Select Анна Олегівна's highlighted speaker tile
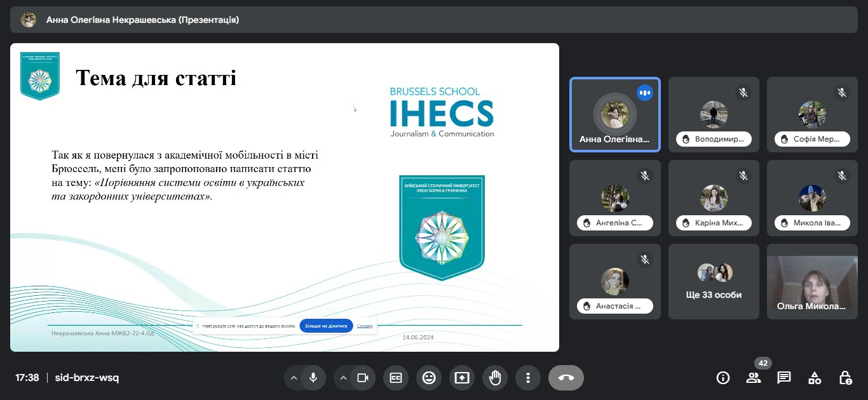 [614, 115]
